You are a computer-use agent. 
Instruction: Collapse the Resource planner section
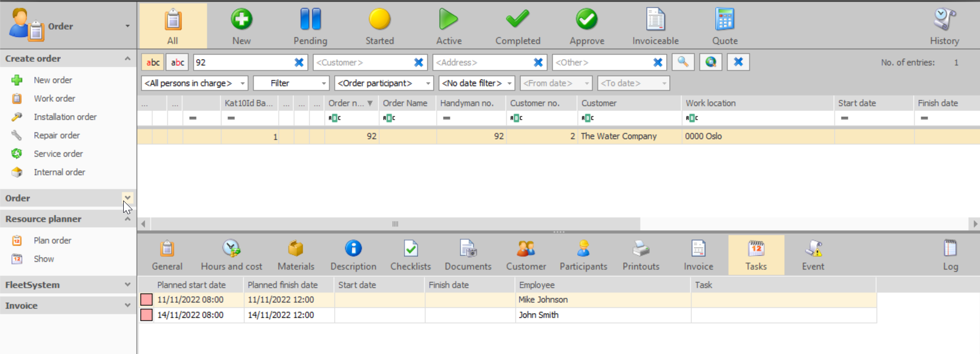pyautogui.click(x=127, y=218)
